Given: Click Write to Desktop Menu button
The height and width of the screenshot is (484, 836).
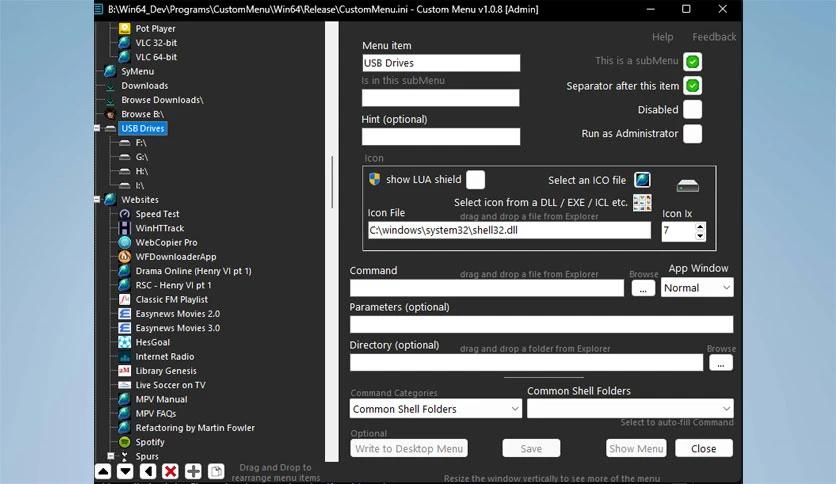Looking at the screenshot, I should pos(409,448).
